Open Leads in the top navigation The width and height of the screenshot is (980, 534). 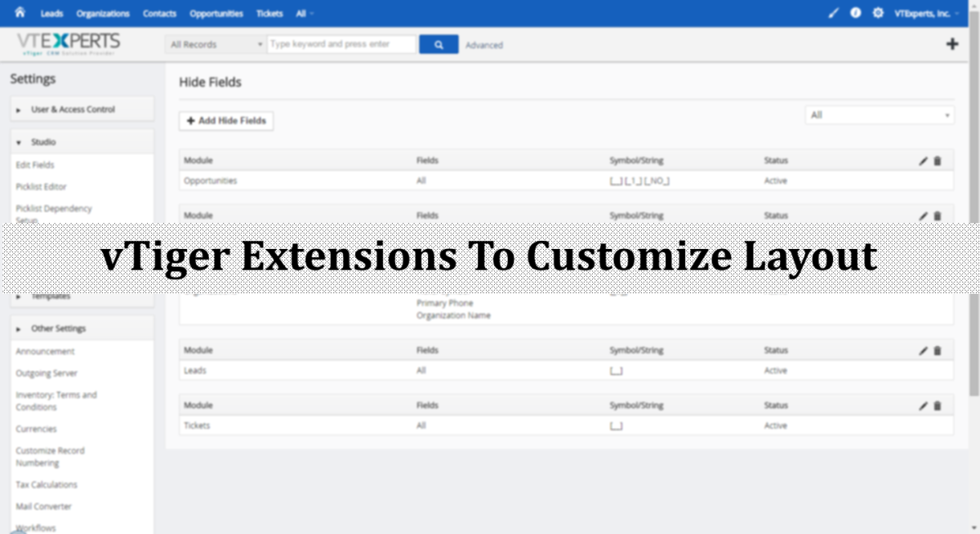click(x=51, y=14)
